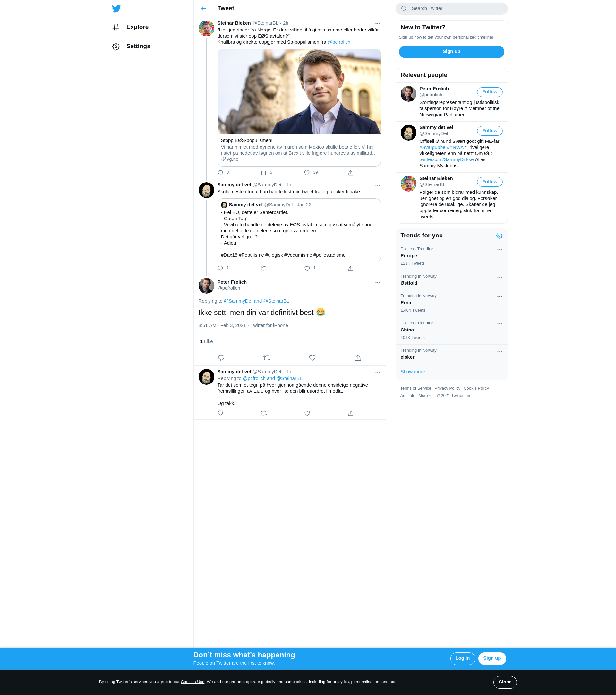Viewport: 616px width, 695px height.
Task: Retweet Sammy's 'Og takk' tweet
Action: (x=264, y=413)
